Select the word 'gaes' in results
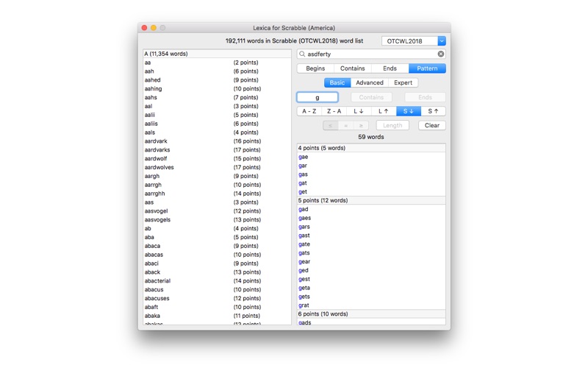Viewport: 588px width, 368px height. point(304,218)
